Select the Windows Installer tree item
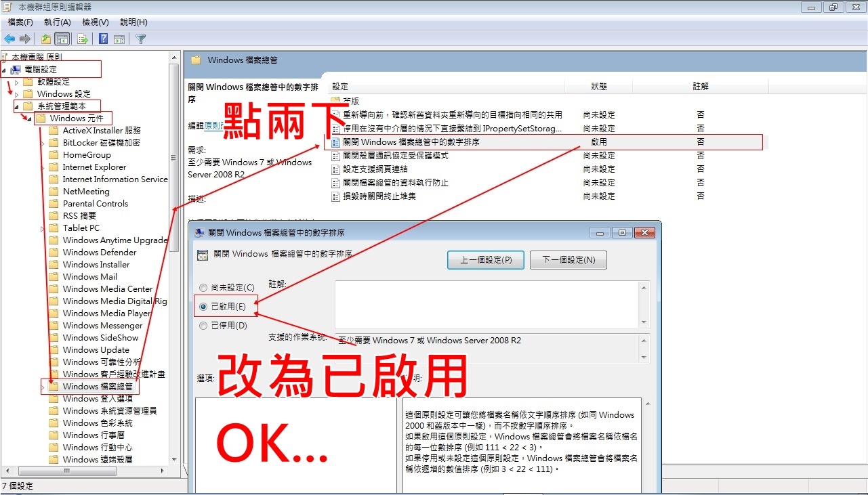Screen dimensions: 868x495 tap(96, 264)
